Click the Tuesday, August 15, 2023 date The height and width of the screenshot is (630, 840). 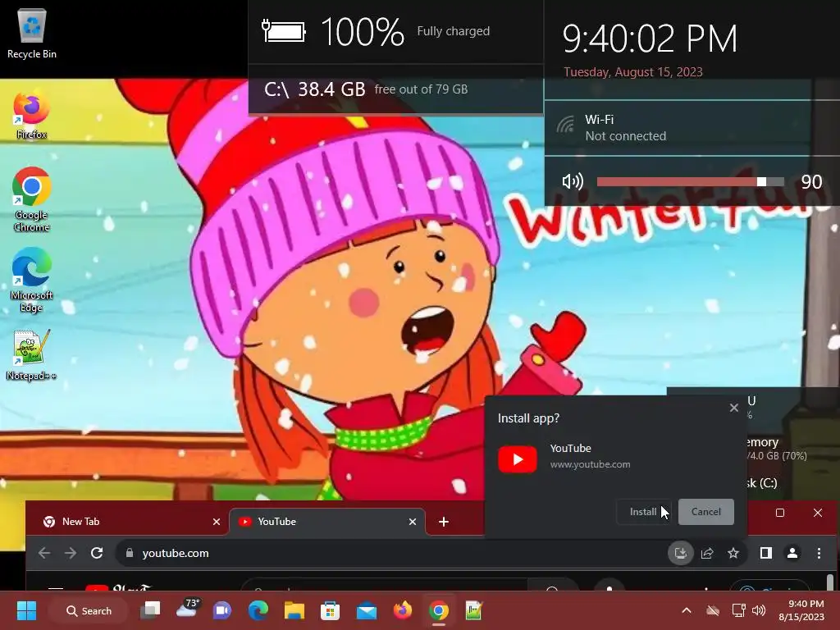[x=632, y=72]
